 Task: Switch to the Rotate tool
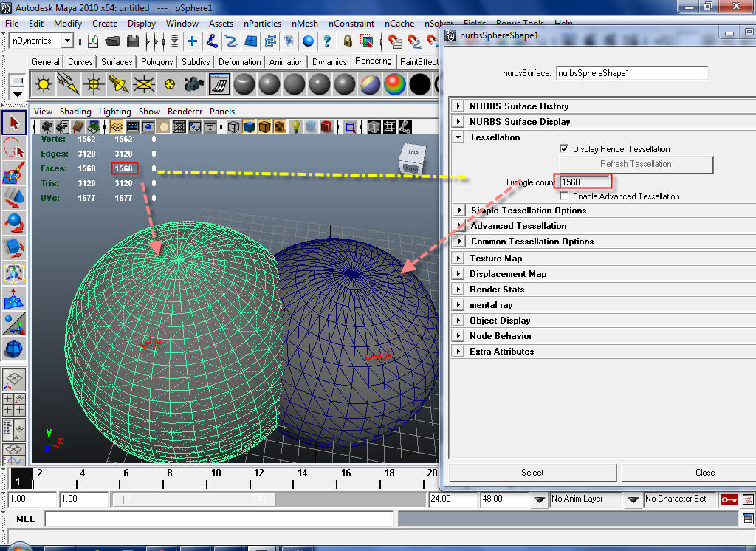(x=14, y=223)
